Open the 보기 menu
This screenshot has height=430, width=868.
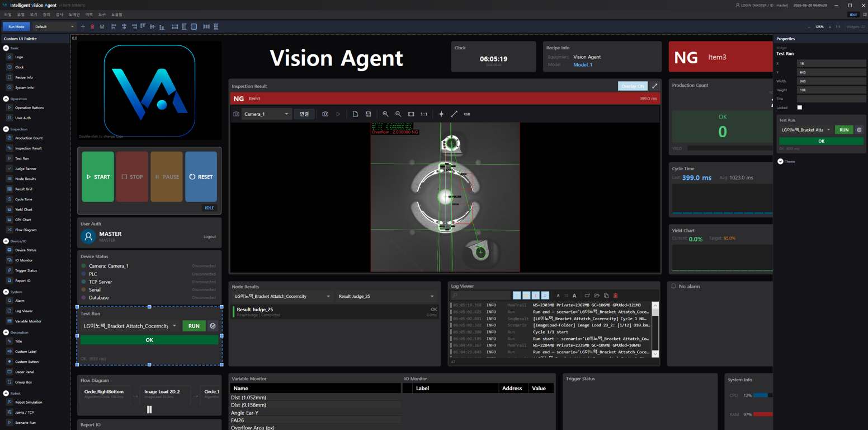pos(34,15)
